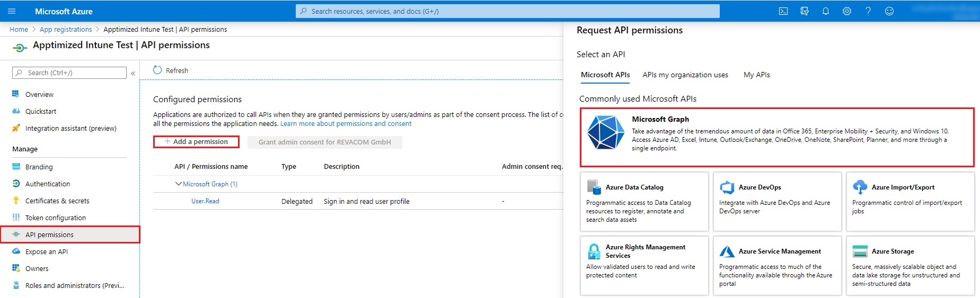
Task: Open App registrations breadcrumb link
Action: (66, 30)
